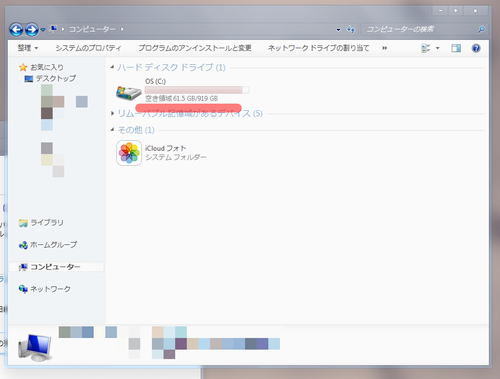Maximize the コンピューター window
The image size is (500, 379).
point(455,11)
